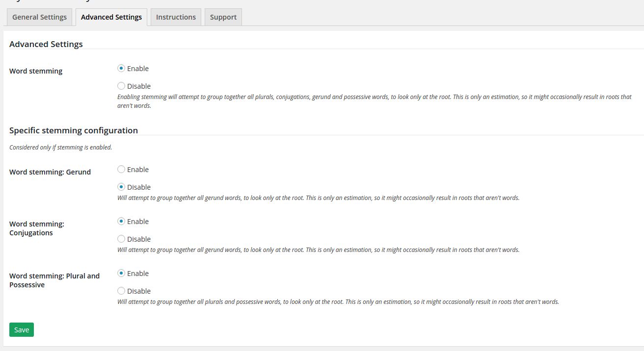Screen dimensions: 644x351
Task: Enable Conjugations word stemming
Action: (121, 222)
